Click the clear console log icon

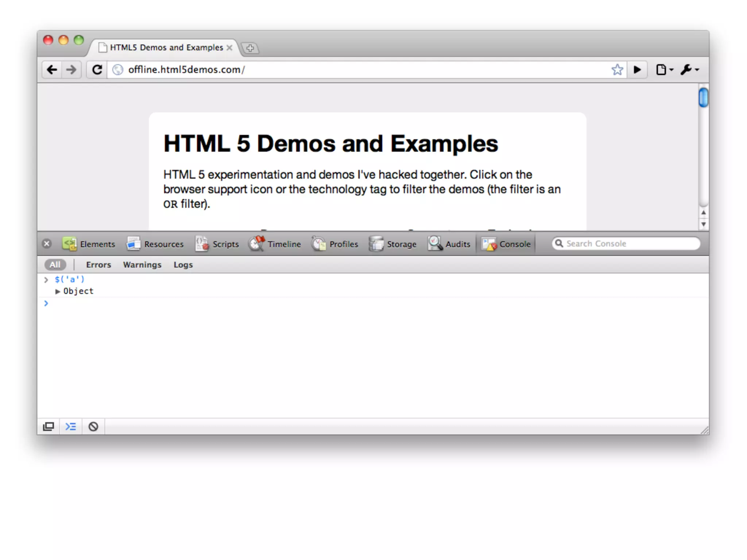pyautogui.click(x=93, y=426)
